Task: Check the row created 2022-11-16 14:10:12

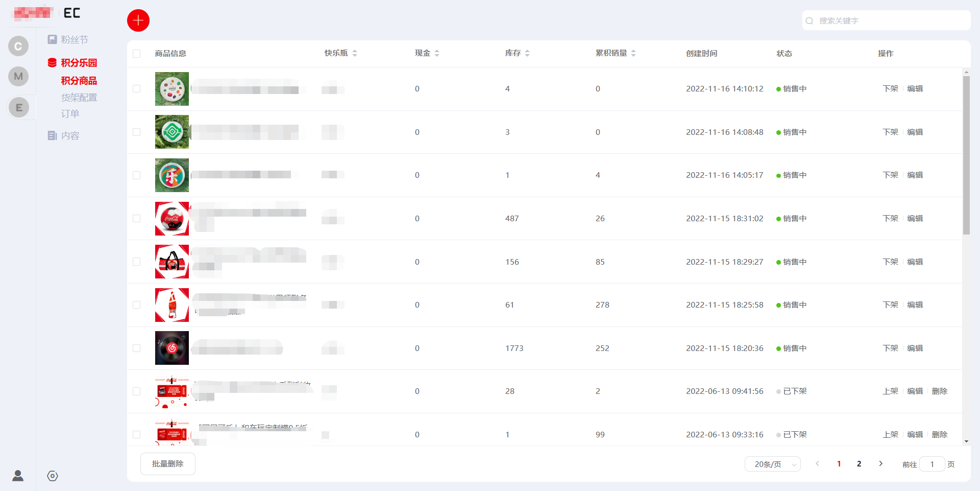Action: coord(136,89)
